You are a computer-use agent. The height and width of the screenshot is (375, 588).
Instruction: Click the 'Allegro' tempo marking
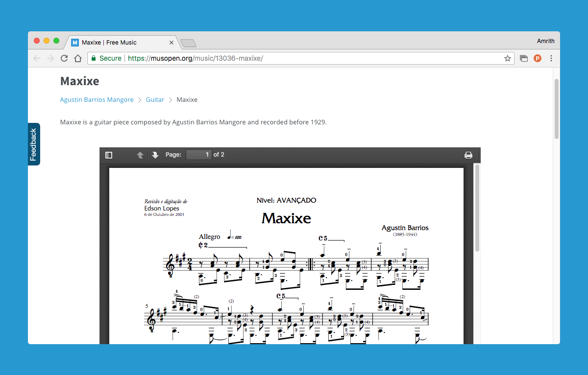(209, 236)
